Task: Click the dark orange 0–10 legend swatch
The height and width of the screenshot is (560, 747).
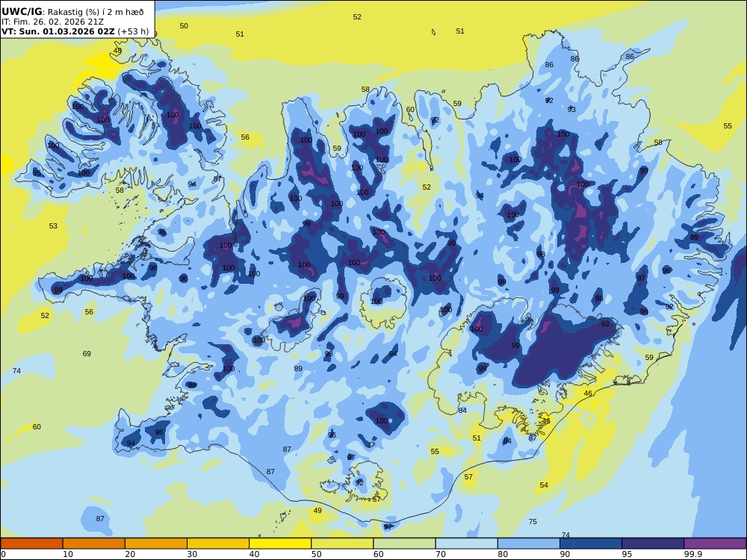Action: tap(32, 544)
